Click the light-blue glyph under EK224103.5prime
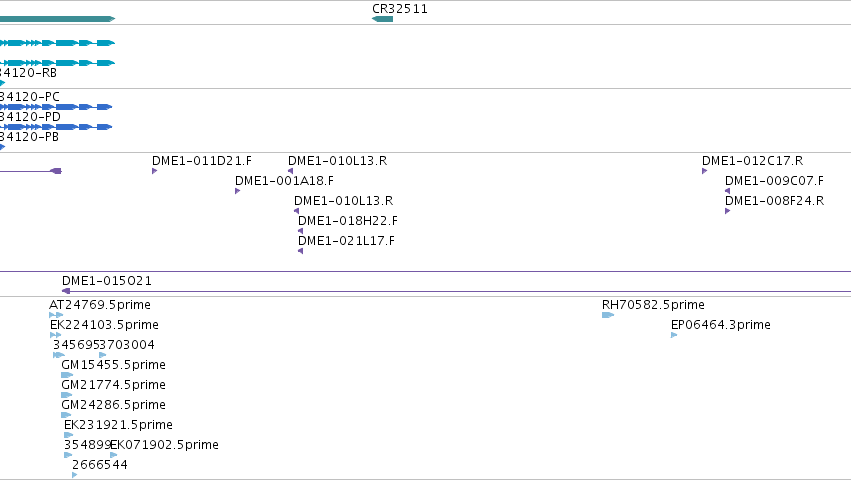The image size is (851, 480). pyautogui.click(x=55, y=335)
